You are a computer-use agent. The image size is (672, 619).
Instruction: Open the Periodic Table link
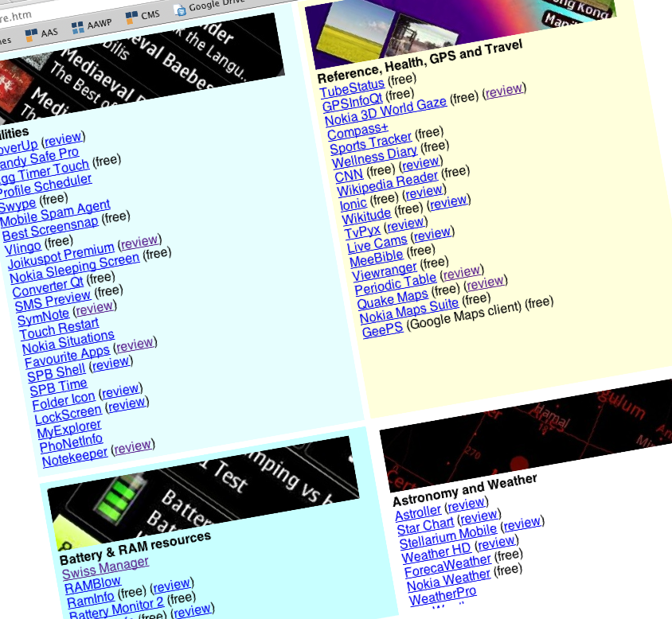click(396, 285)
